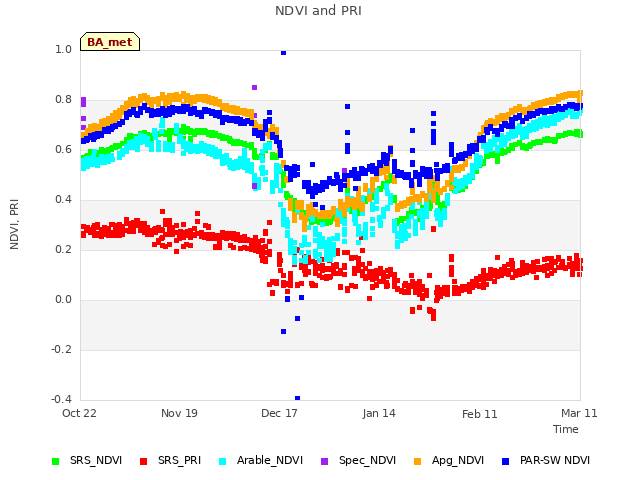Click the Nov 19 x-axis label
The image size is (640, 480).
point(179,413)
